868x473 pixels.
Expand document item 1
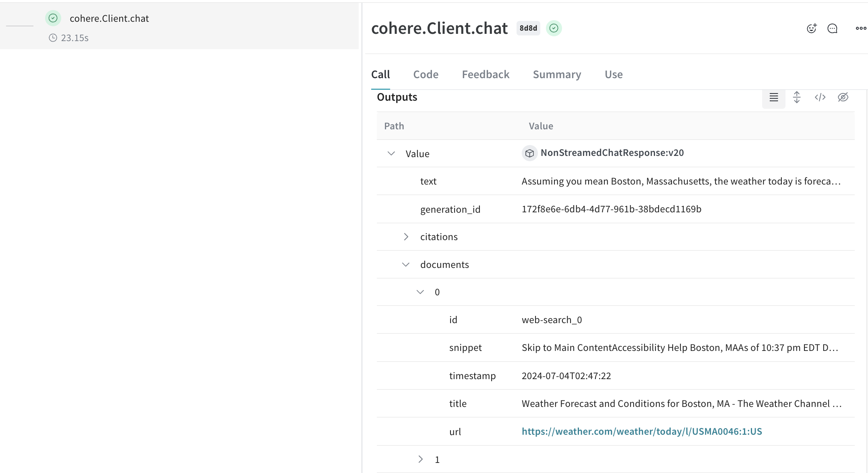tap(420, 459)
